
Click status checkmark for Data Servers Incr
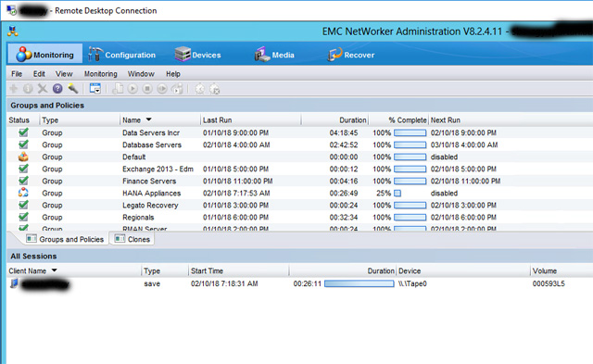coord(23,132)
